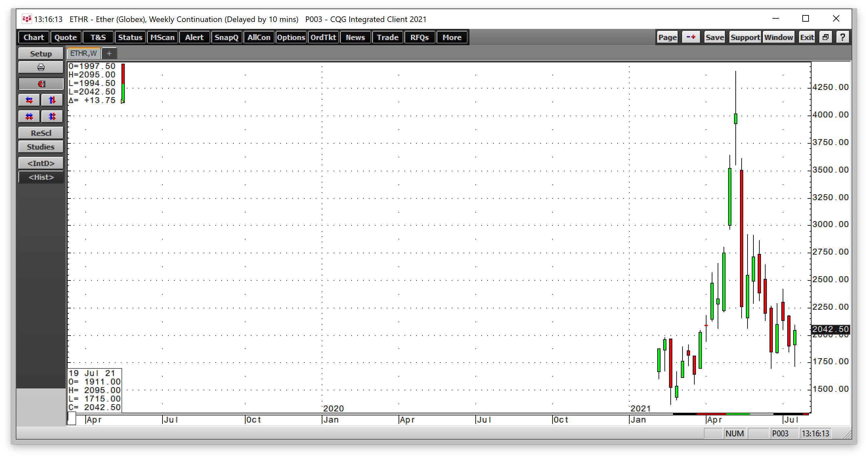Select the ETHR,W chart tab

tap(84, 53)
